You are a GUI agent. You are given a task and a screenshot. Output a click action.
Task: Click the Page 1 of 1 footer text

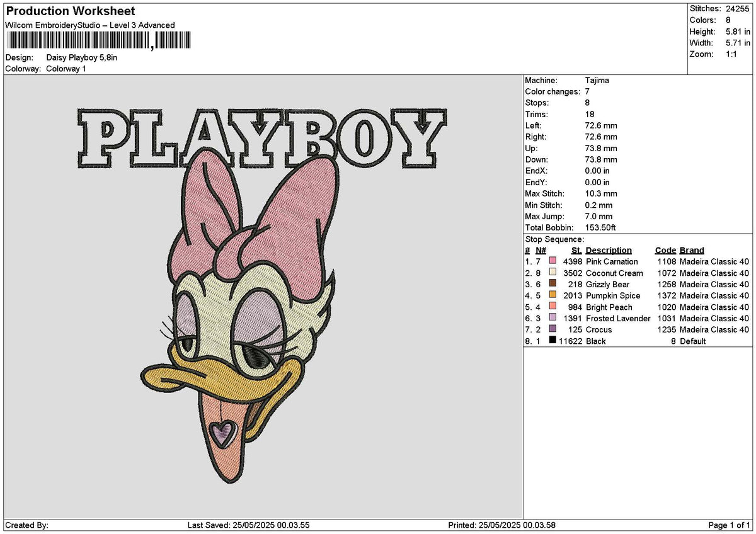(x=730, y=525)
